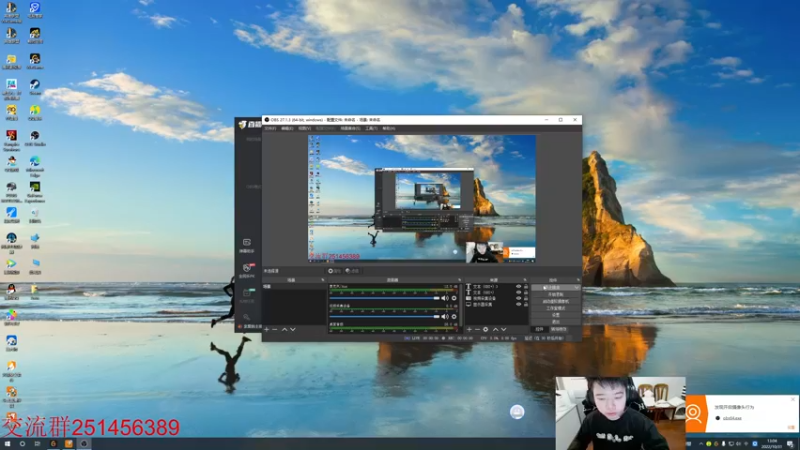This screenshot has width=800, height=450.
Task: Open source properties gear in Sources toolbar
Action: pos(486,330)
